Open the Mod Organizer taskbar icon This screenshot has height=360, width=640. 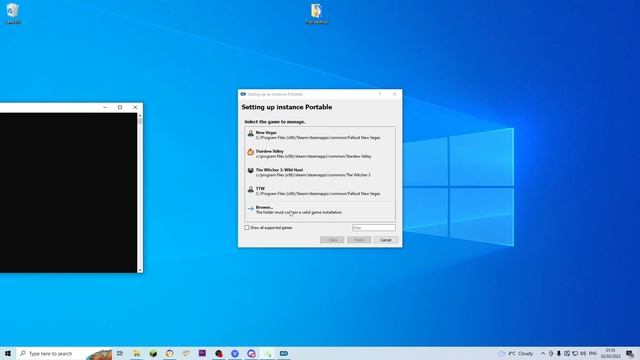coord(284,353)
